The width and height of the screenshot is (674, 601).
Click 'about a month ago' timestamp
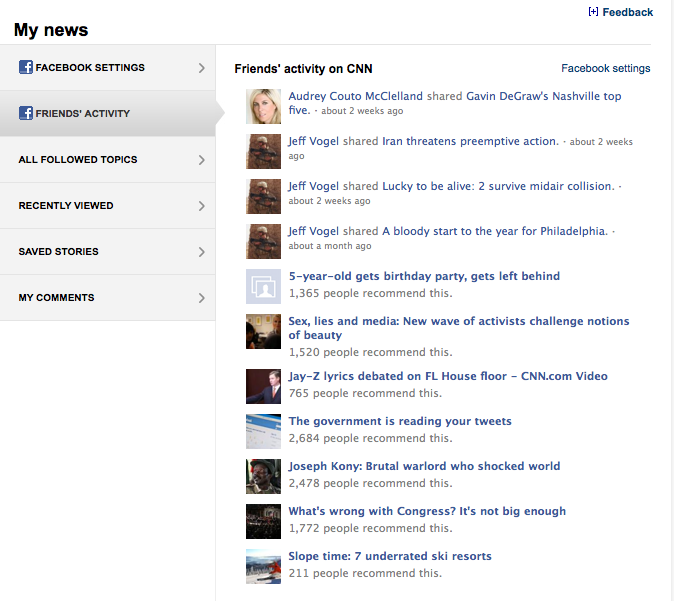click(330, 246)
